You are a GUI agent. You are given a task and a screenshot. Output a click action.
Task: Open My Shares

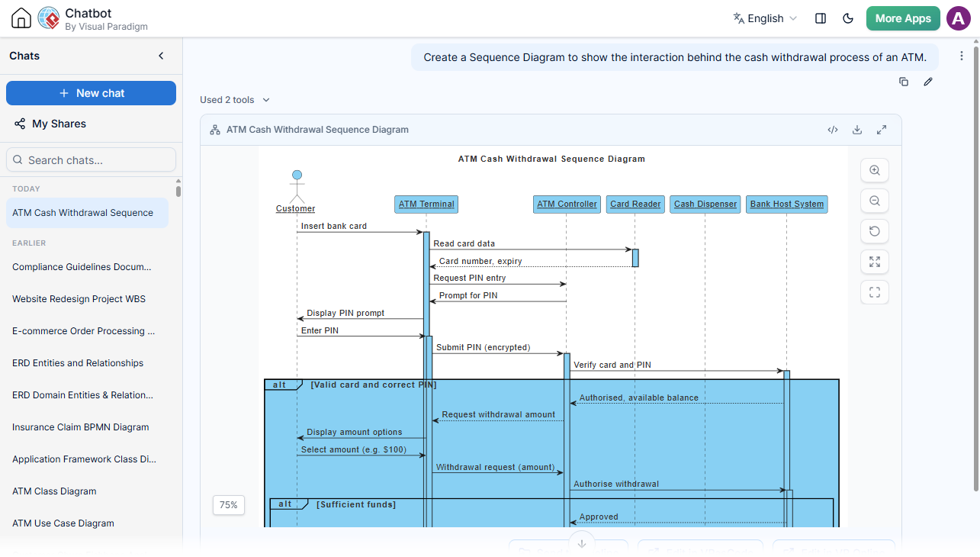tap(50, 124)
